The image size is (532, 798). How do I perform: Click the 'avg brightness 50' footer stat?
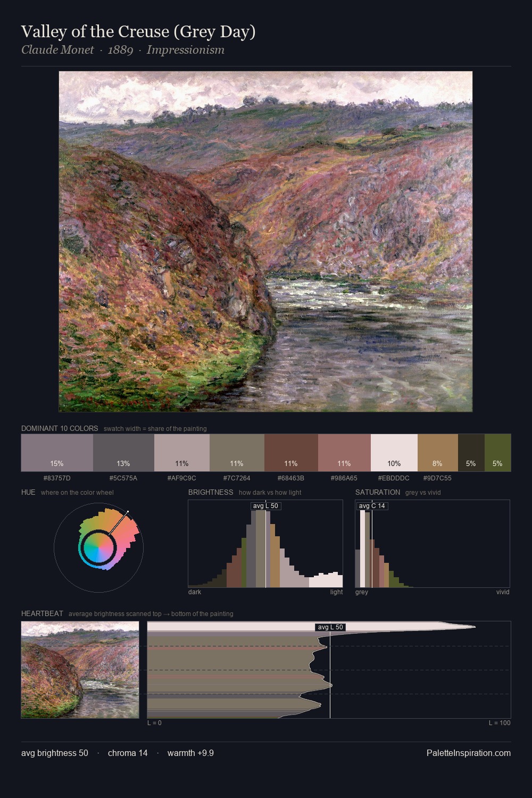point(55,753)
